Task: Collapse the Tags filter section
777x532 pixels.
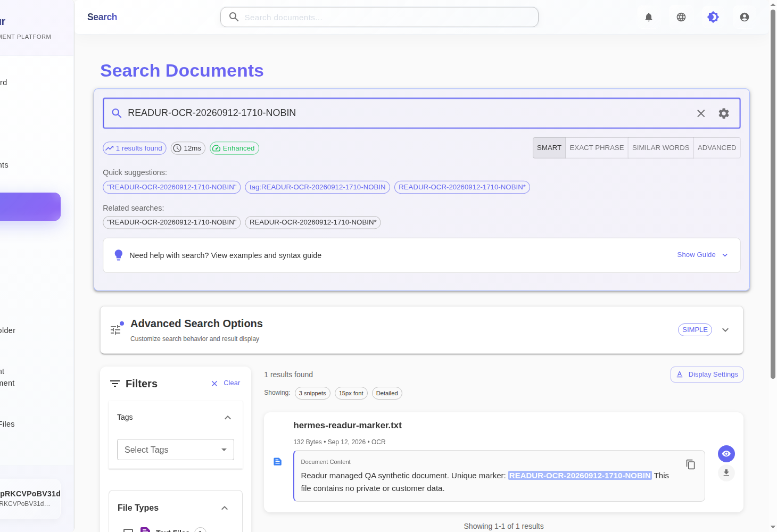Action: [x=228, y=418]
